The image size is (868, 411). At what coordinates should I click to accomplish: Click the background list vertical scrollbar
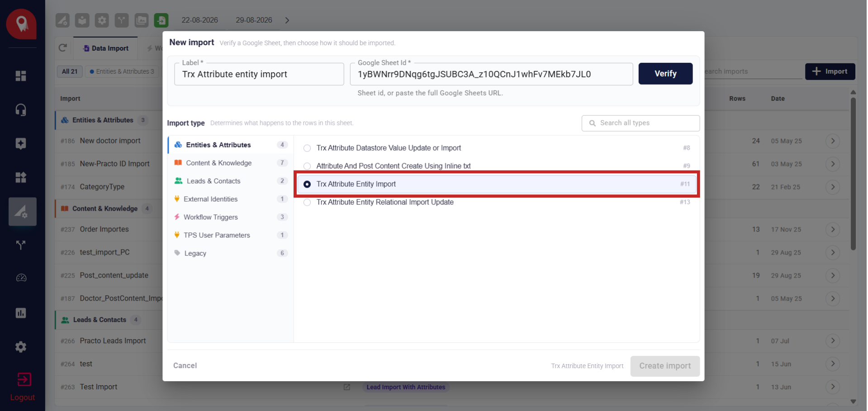(x=853, y=174)
